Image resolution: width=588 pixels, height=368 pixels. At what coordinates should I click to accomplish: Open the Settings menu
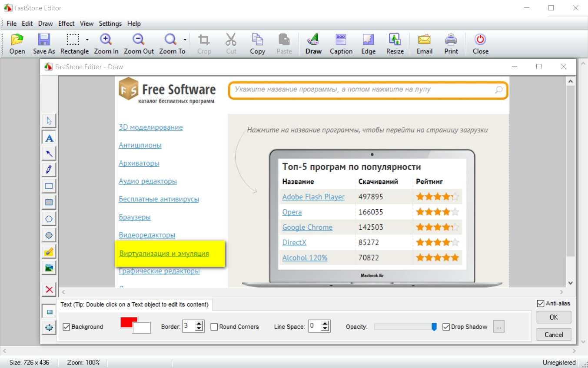110,23
